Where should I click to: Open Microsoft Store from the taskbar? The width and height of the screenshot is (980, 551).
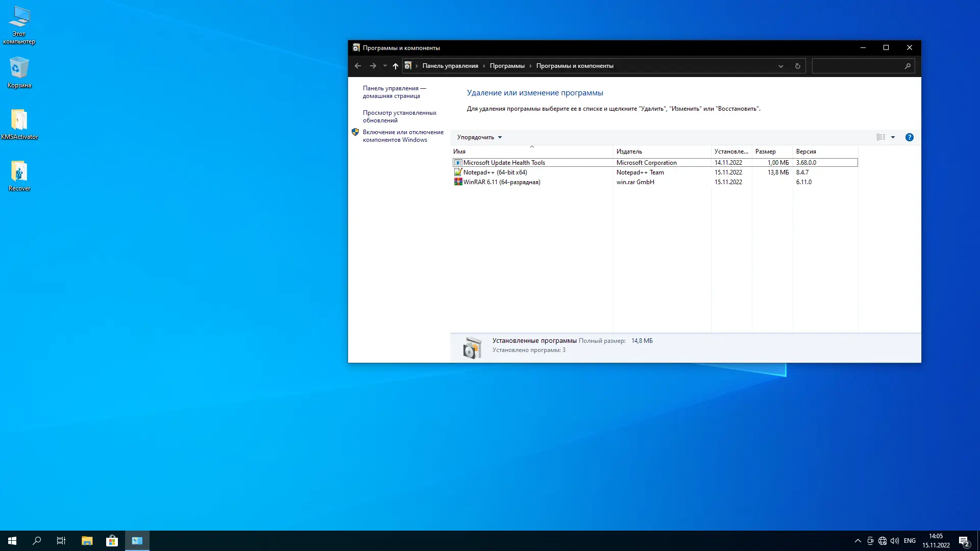tap(112, 541)
